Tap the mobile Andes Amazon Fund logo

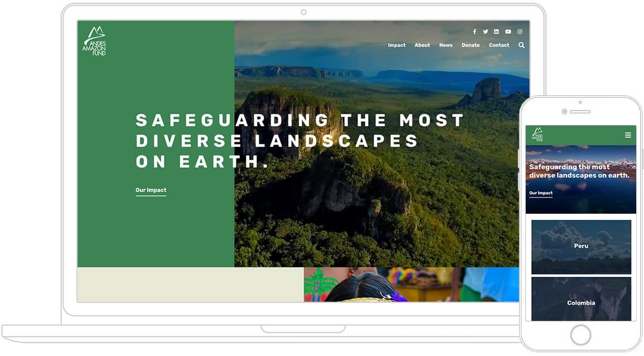(x=538, y=135)
